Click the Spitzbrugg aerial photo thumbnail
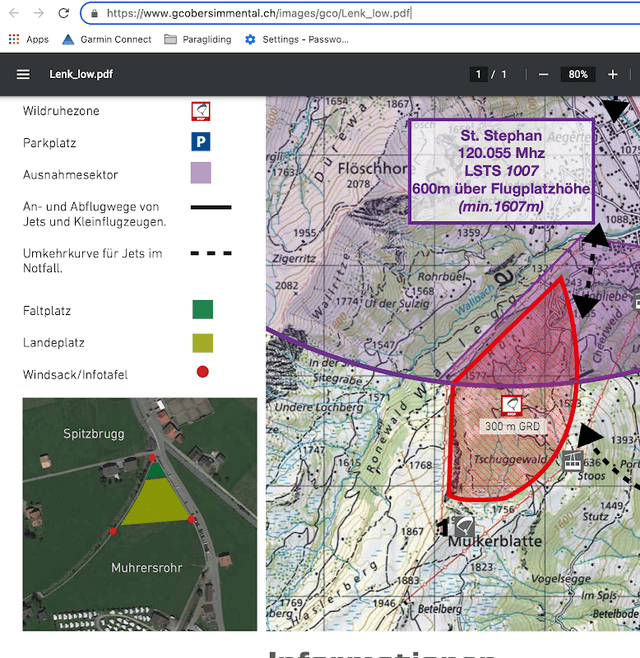640x658 pixels. (140, 514)
